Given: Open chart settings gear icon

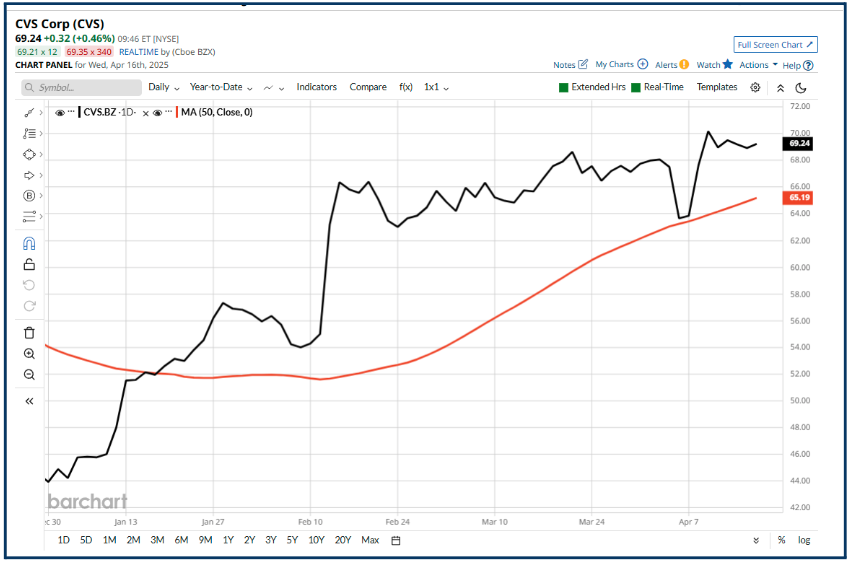Looking at the screenshot, I should (755, 87).
